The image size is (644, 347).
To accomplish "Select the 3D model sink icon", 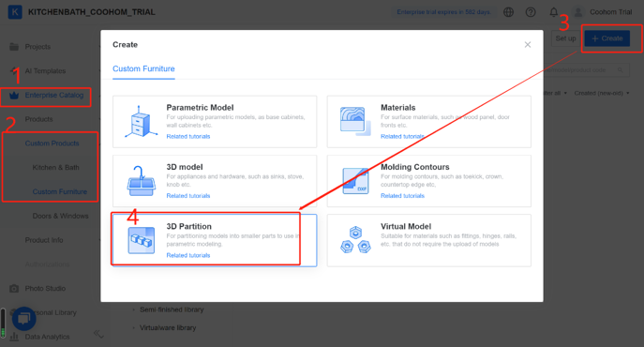I will (141, 181).
